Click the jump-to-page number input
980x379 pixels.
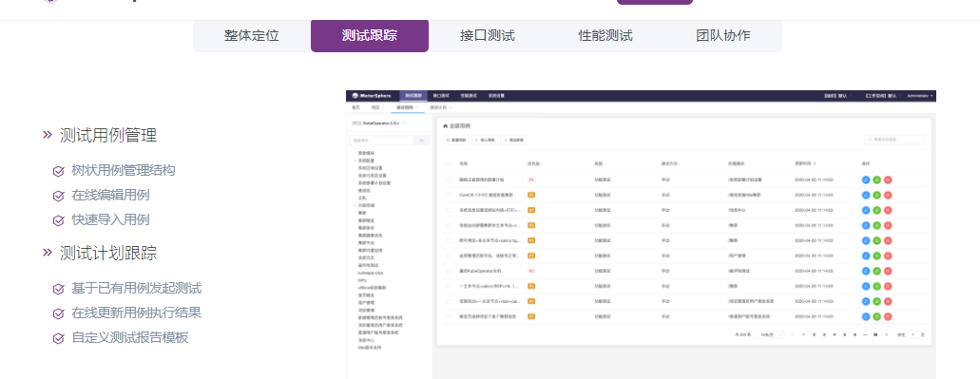click(913, 335)
